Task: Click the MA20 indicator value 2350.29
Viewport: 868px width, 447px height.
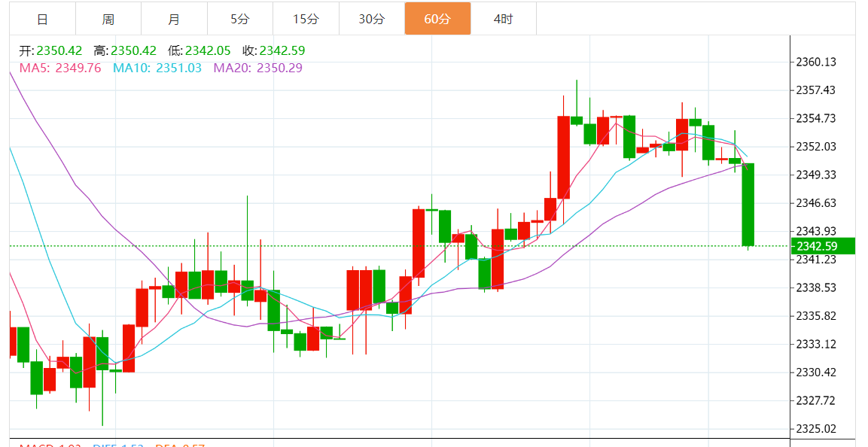Action: coord(258,68)
